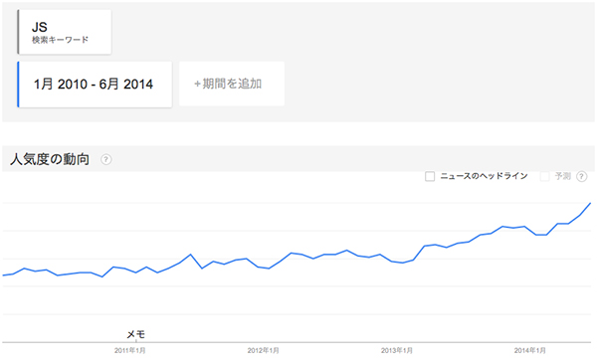Click the mid-2011 peak on the blue line
Screen dimensions: 597x364
click(x=191, y=255)
